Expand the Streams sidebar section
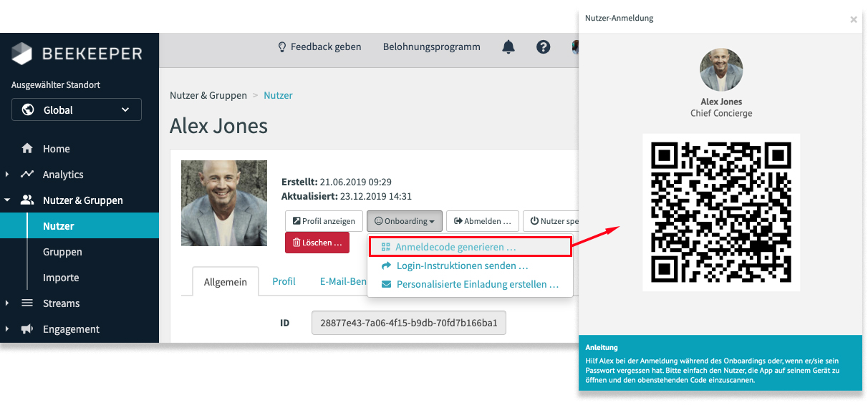The height and width of the screenshot is (405, 868). pos(61,303)
